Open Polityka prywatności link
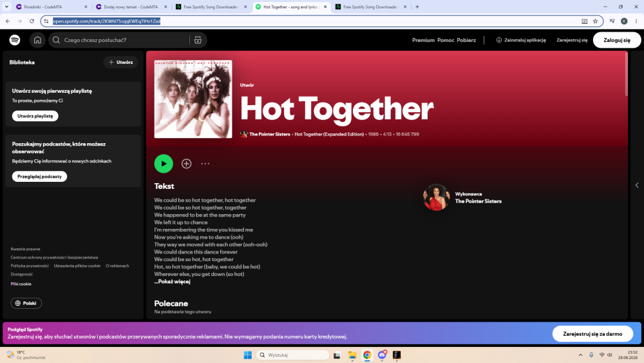The width and height of the screenshot is (644, 363). coord(30,266)
